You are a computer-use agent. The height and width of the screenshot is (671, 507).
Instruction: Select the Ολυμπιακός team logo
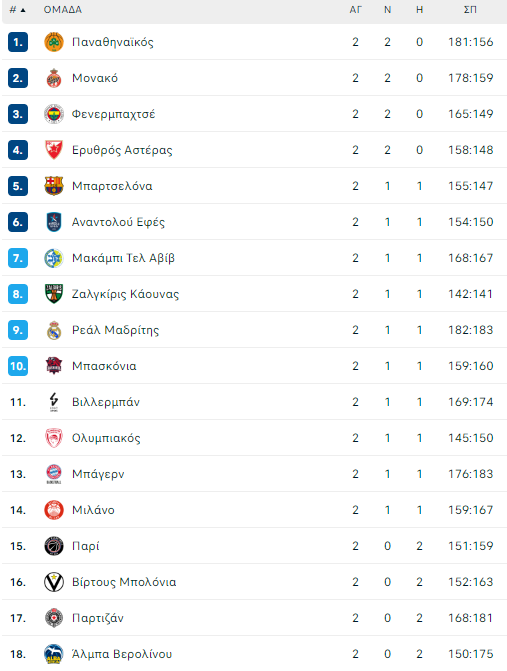(x=54, y=438)
